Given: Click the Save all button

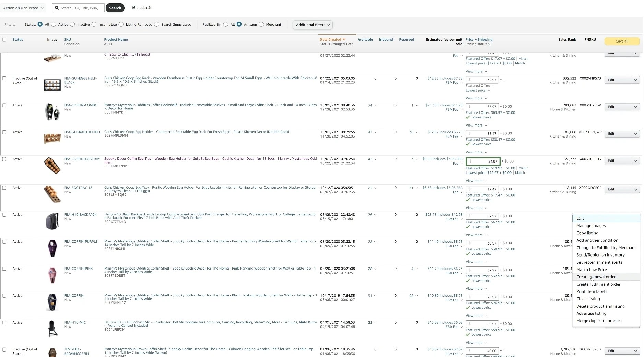Looking at the screenshot, I should coord(622,41).
